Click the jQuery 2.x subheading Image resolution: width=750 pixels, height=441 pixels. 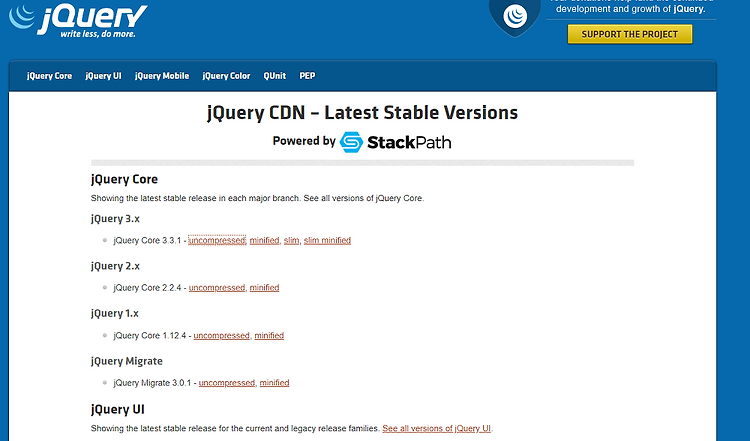[115, 266]
